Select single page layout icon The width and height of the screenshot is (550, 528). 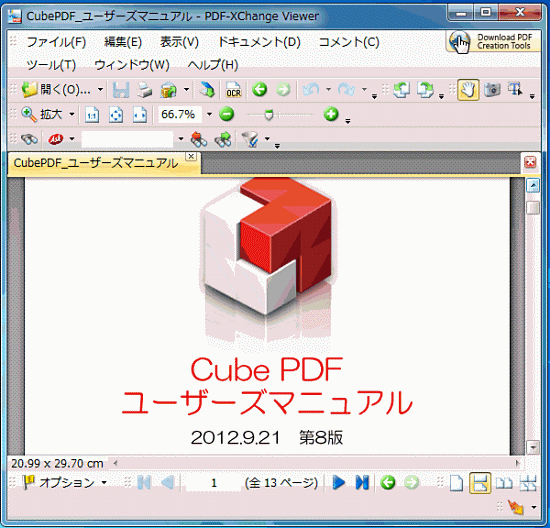pyautogui.click(x=456, y=483)
